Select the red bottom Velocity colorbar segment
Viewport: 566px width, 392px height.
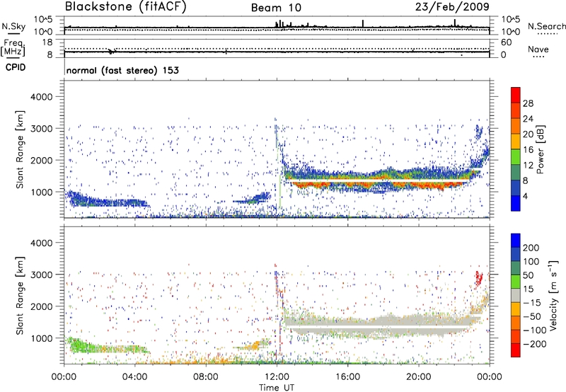(516, 350)
